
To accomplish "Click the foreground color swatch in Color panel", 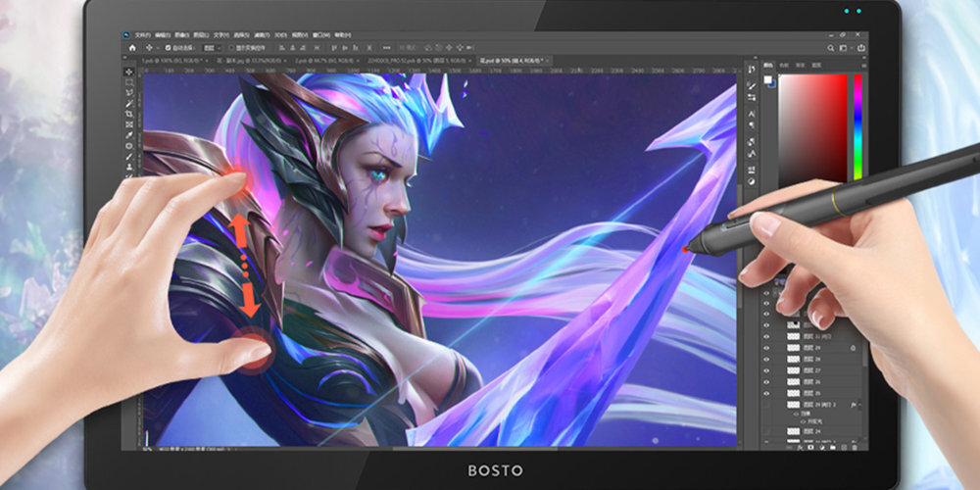I will click(767, 80).
